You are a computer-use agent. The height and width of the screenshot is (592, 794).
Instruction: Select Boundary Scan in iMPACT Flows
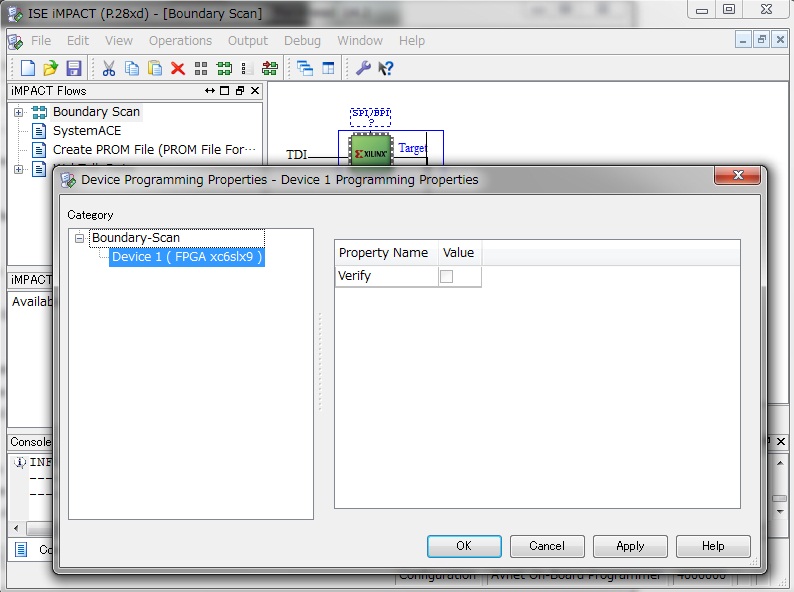[x=96, y=111]
